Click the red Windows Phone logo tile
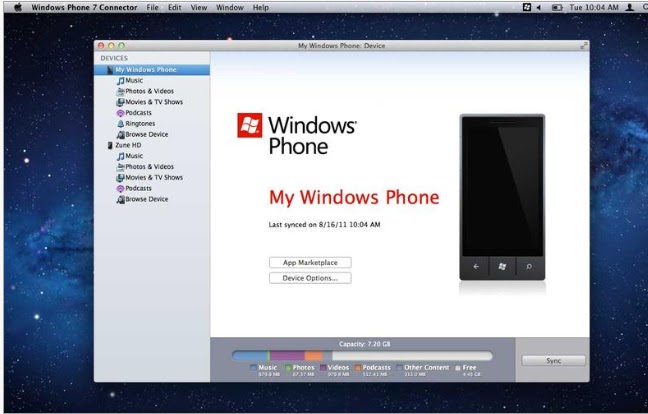648x414 pixels. [x=250, y=125]
